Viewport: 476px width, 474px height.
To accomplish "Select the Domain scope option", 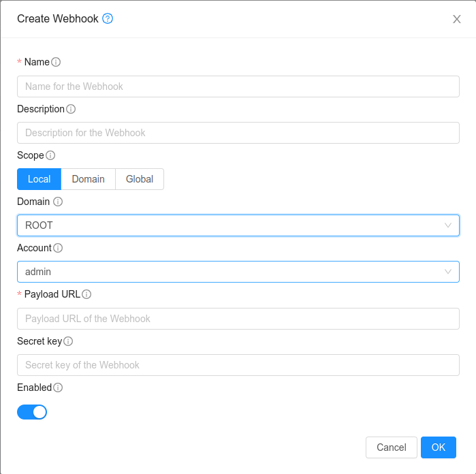I will (x=89, y=179).
